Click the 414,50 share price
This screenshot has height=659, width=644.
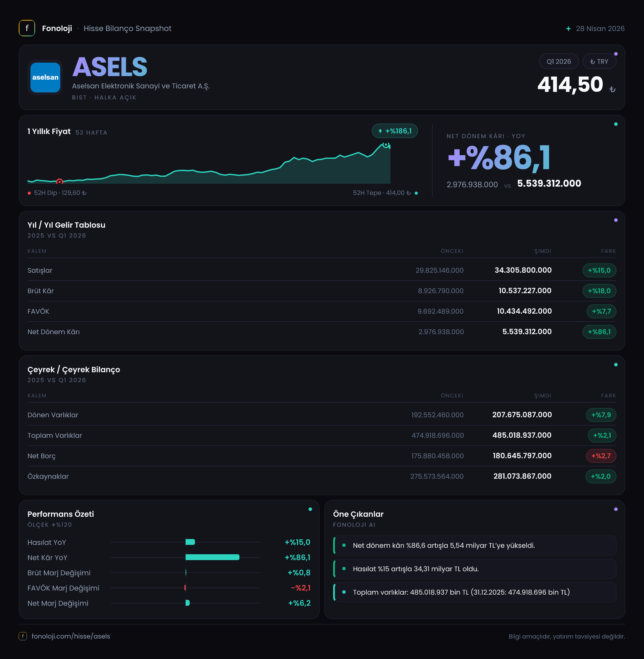point(570,84)
